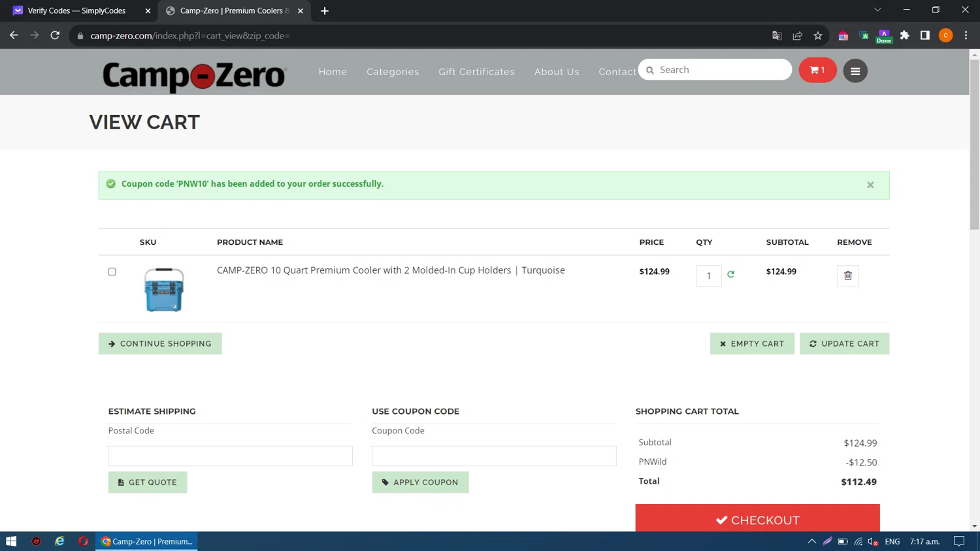Go back in browser history
This screenshot has width=980, height=551.
click(14, 35)
